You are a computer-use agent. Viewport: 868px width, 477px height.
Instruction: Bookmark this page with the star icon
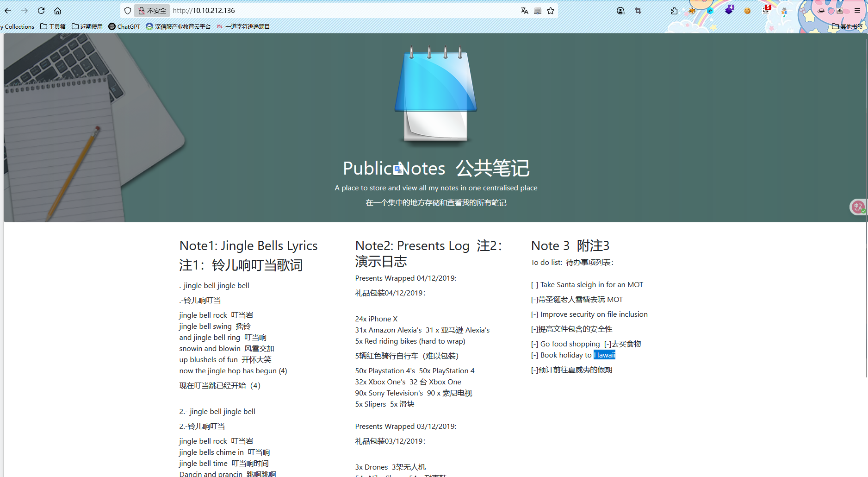pos(551,11)
